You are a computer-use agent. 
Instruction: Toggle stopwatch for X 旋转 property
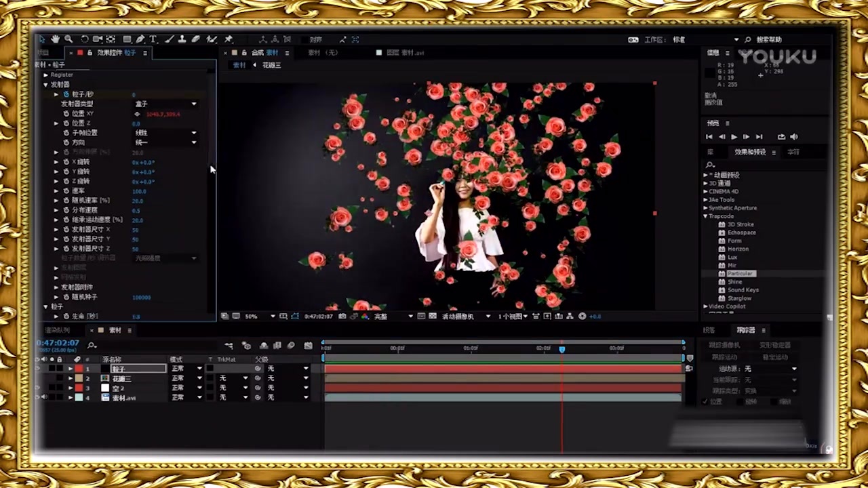pos(66,163)
